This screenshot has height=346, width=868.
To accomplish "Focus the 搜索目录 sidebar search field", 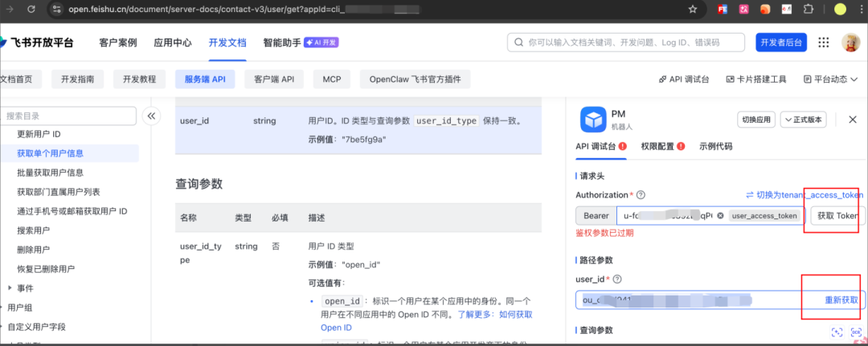I will tap(68, 116).
